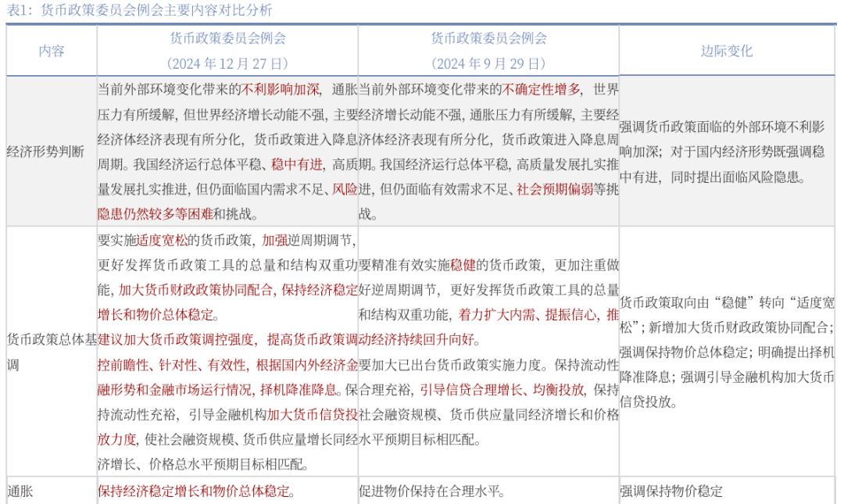
Task: Click line '济增长、价格总水平预期目标相匹配。'
Action: coord(203,464)
